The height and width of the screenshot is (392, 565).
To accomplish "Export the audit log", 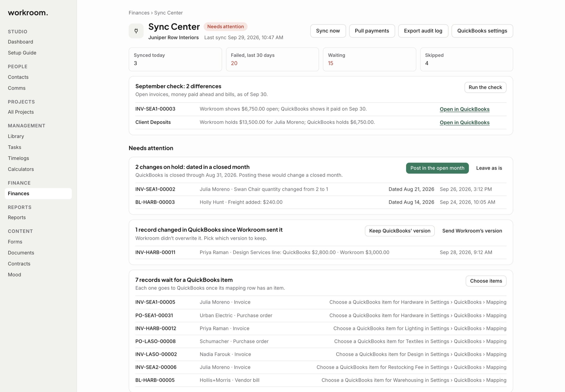I will click(x=423, y=31).
